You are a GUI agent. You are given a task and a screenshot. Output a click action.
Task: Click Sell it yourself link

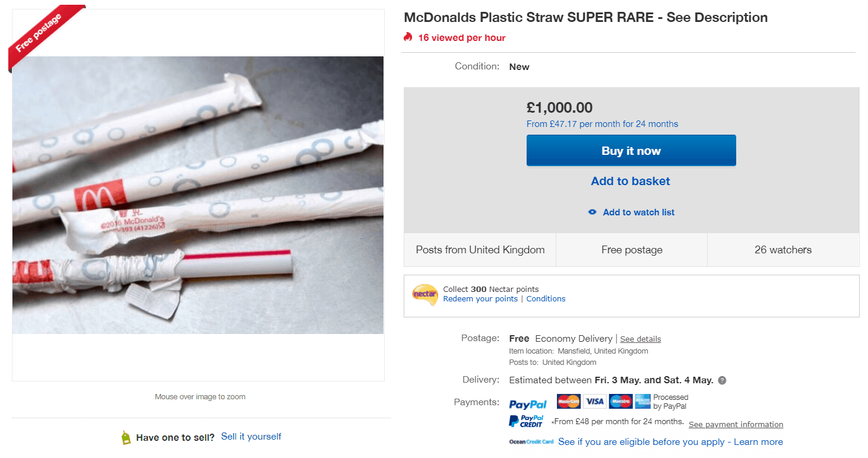coord(251,437)
